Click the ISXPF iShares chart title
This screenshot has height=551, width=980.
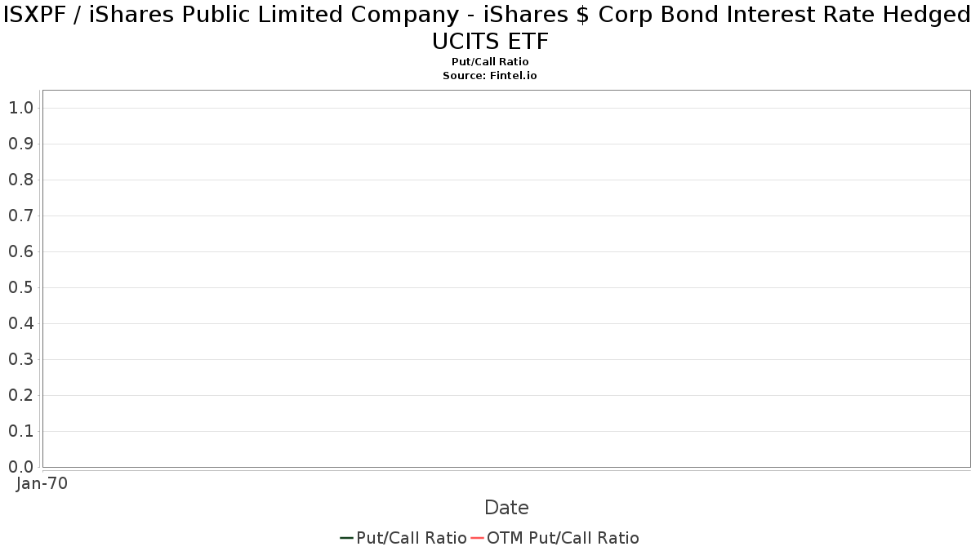pyautogui.click(x=490, y=26)
